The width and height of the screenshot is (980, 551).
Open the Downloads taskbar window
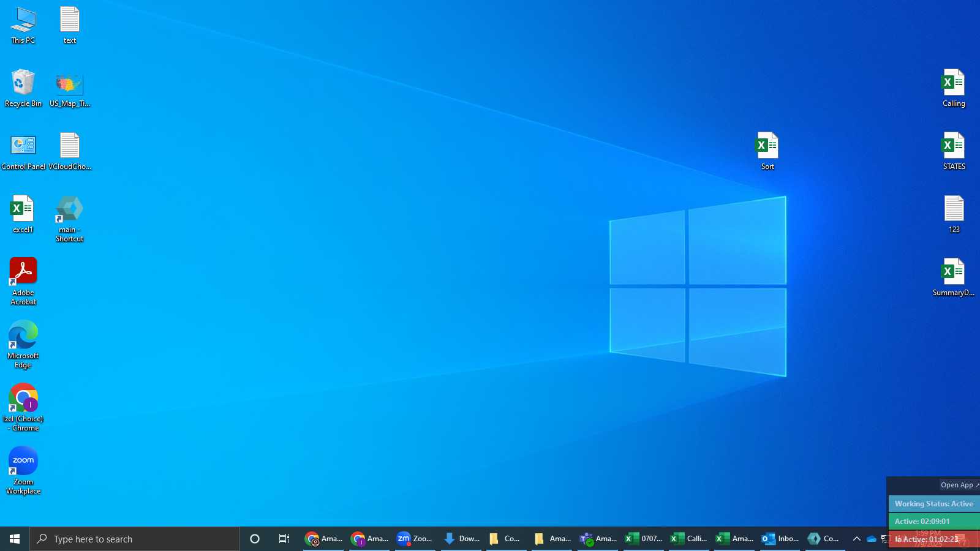point(461,539)
